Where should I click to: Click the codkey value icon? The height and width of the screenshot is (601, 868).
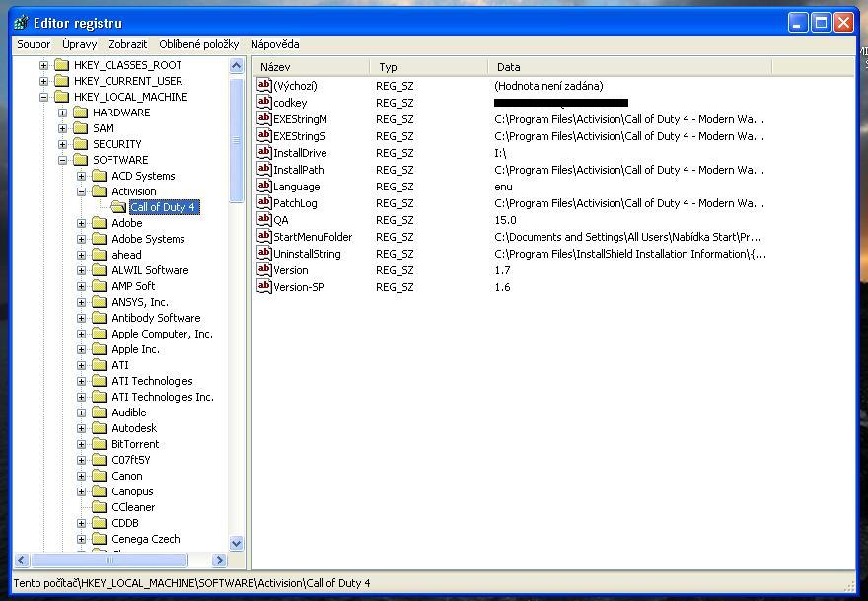click(x=264, y=102)
